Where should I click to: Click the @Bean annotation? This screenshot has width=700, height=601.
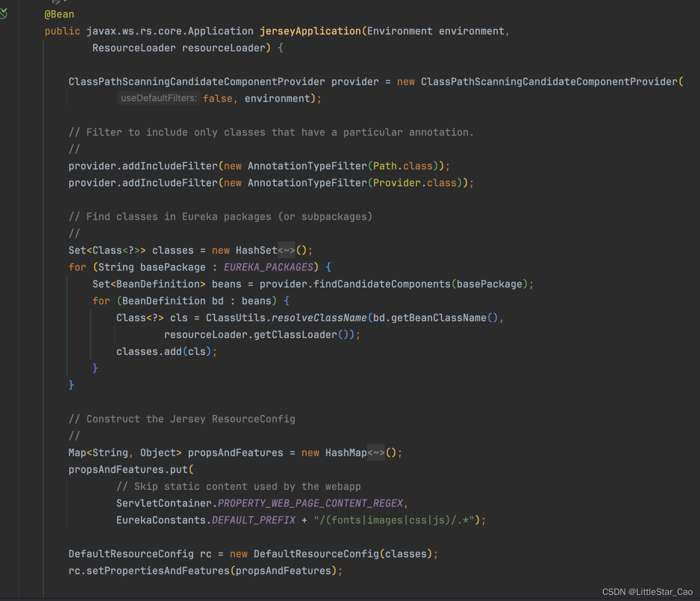point(59,14)
